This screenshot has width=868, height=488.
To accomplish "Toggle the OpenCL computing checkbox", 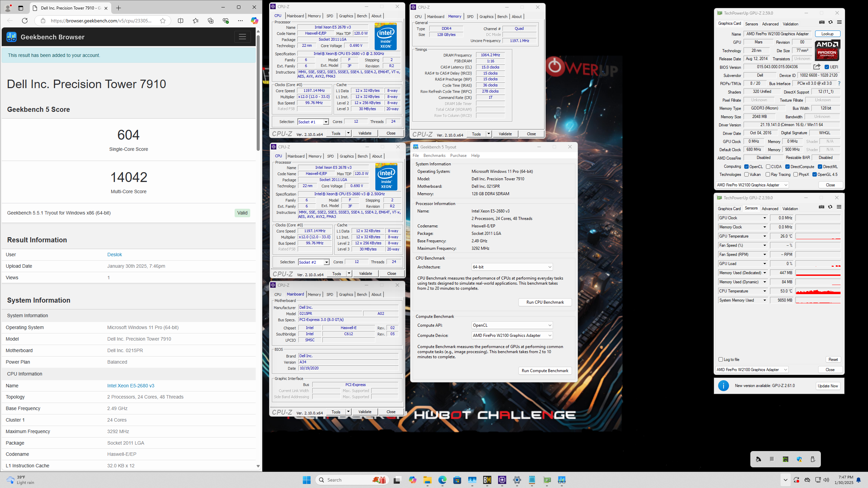I will click(x=746, y=166).
